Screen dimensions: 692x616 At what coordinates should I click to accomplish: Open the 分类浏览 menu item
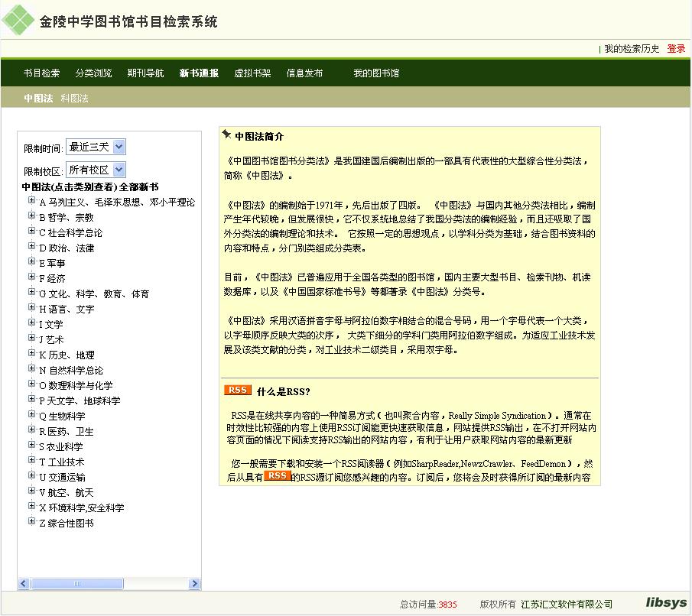[x=93, y=73]
